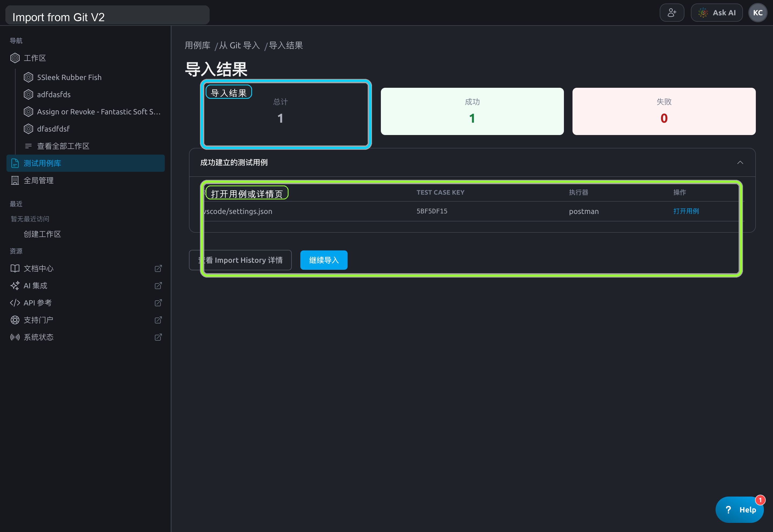Click external link icon beside AI 集成
This screenshot has width=773, height=532.
pyautogui.click(x=158, y=286)
